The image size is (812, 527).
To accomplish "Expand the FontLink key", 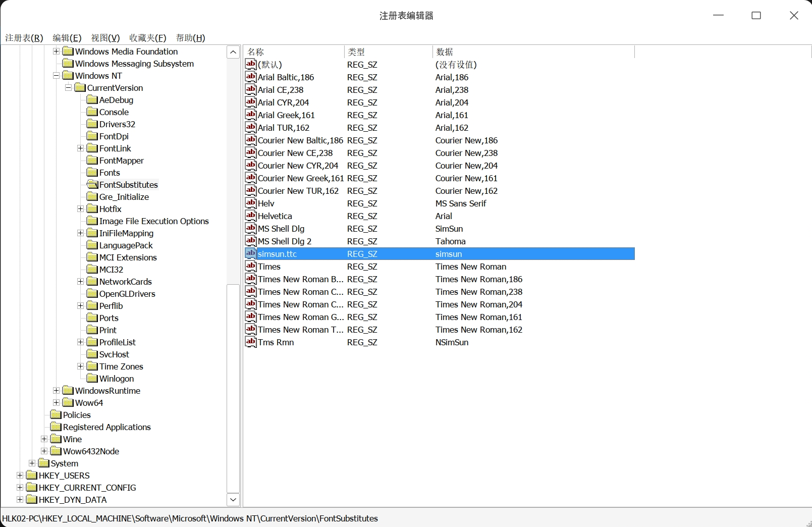I will coord(80,148).
